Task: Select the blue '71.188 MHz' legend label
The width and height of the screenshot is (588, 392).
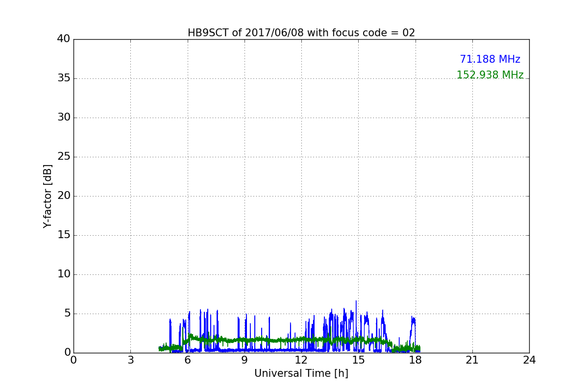Action: (x=490, y=59)
